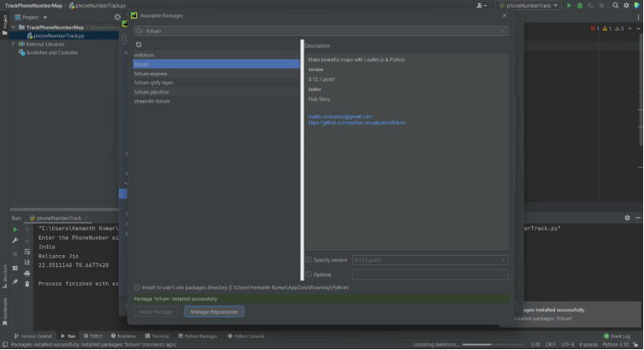
Task: Enable the Options checkbox
Action: [x=309, y=275]
